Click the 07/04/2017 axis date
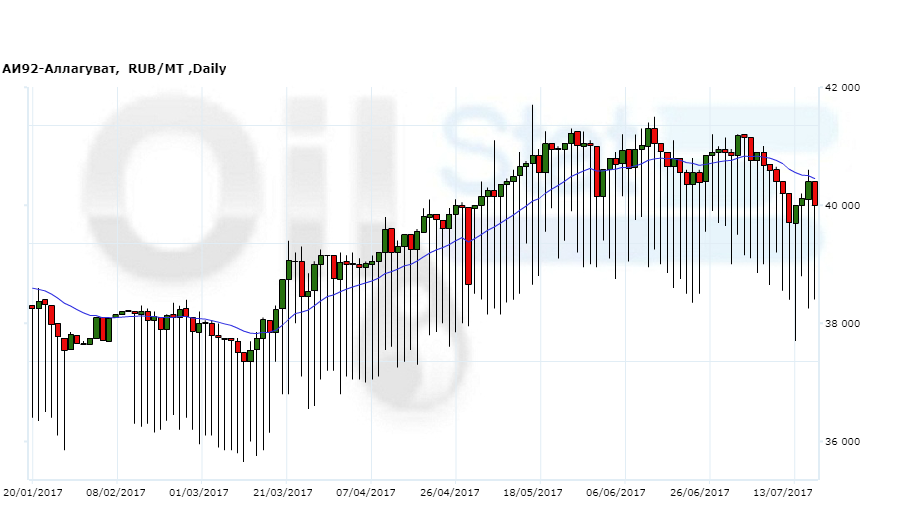Viewport: 909px width, 509px height. click(x=368, y=492)
